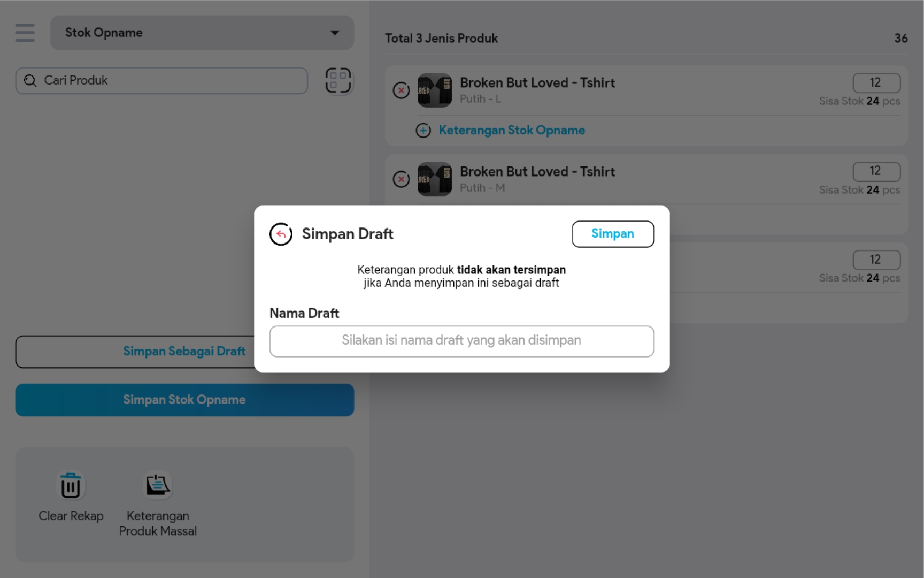Focus the Nama Draft input field
The height and width of the screenshot is (578, 924).
[x=461, y=341]
